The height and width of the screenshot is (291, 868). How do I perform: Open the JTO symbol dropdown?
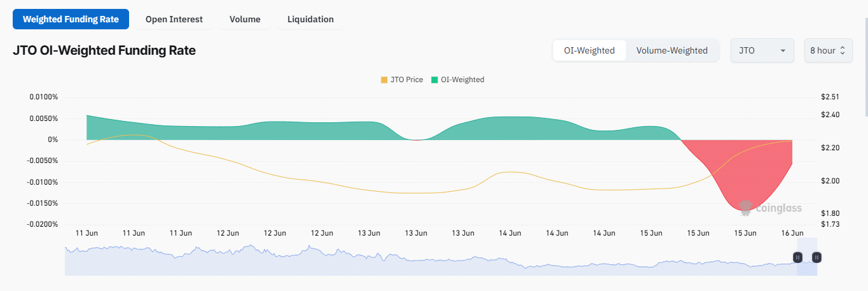coord(762,50)
